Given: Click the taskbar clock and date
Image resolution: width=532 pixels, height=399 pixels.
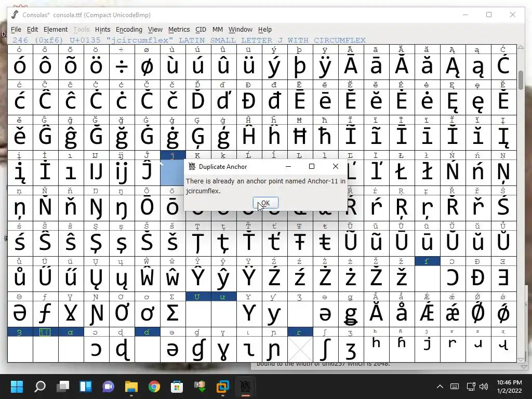Looking at the screenshot, I should click(x=509, y=386).
